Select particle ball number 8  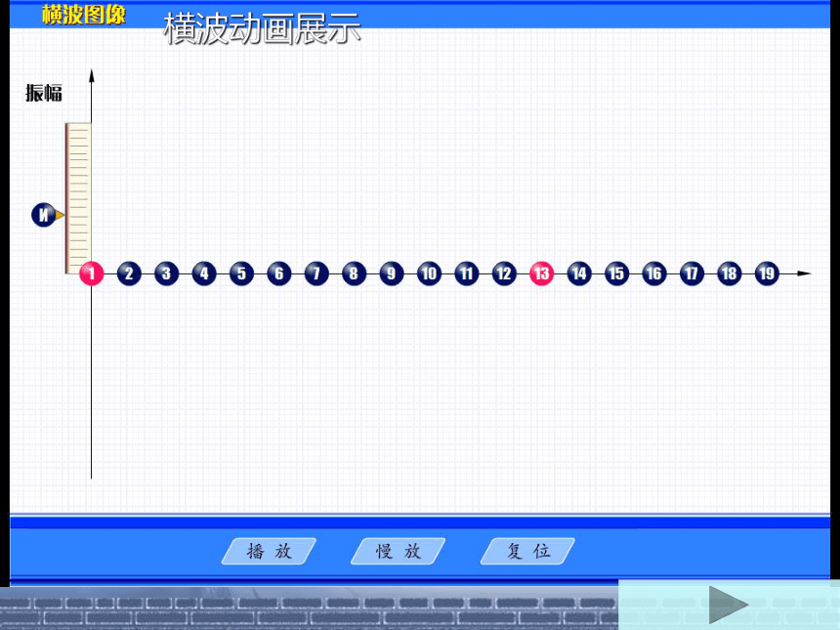[355, 273]
